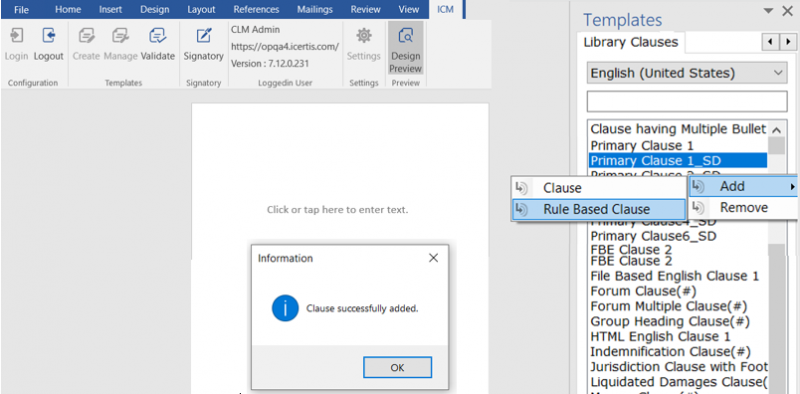800x394 pixels.
Task: Click the Version : 7.12.0.231 text
Action: point(269,64)
